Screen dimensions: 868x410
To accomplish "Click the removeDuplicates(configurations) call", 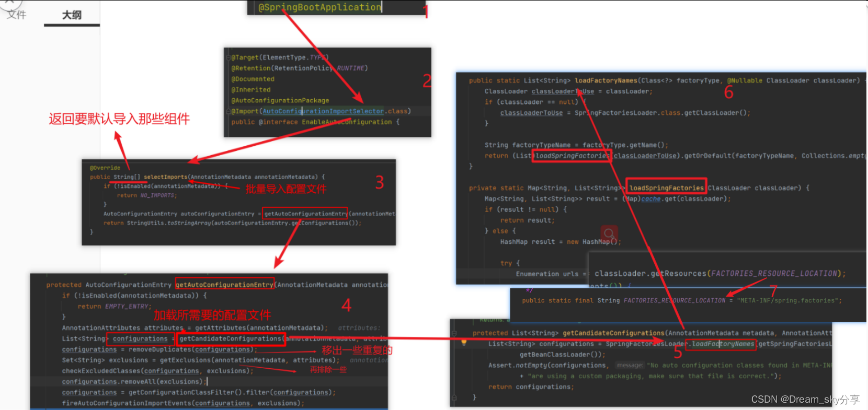I will (x=191, y=349).
